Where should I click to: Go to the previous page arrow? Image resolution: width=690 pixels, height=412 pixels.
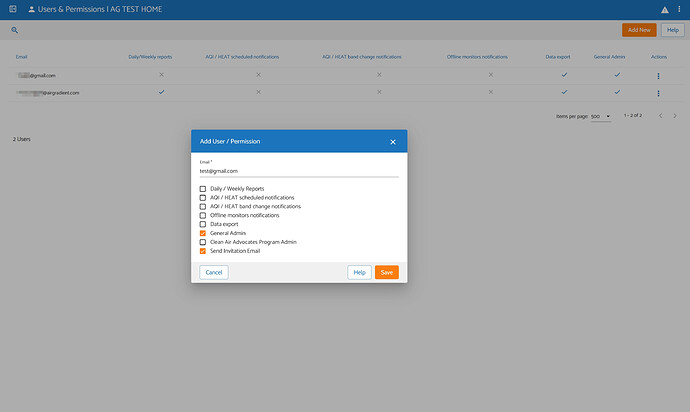661,116
